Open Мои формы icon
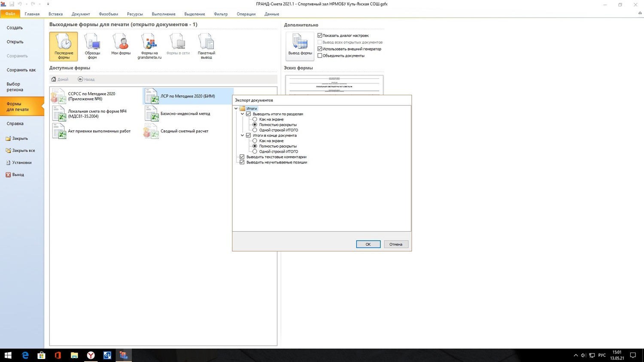Screen dimensions: 644x362 (121, 44)
